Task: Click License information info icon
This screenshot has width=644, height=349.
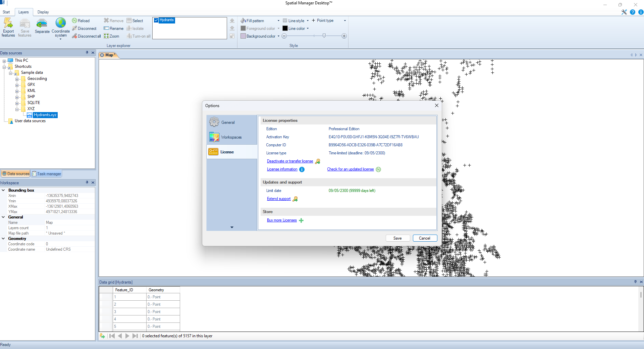Action: coord(302,169)
